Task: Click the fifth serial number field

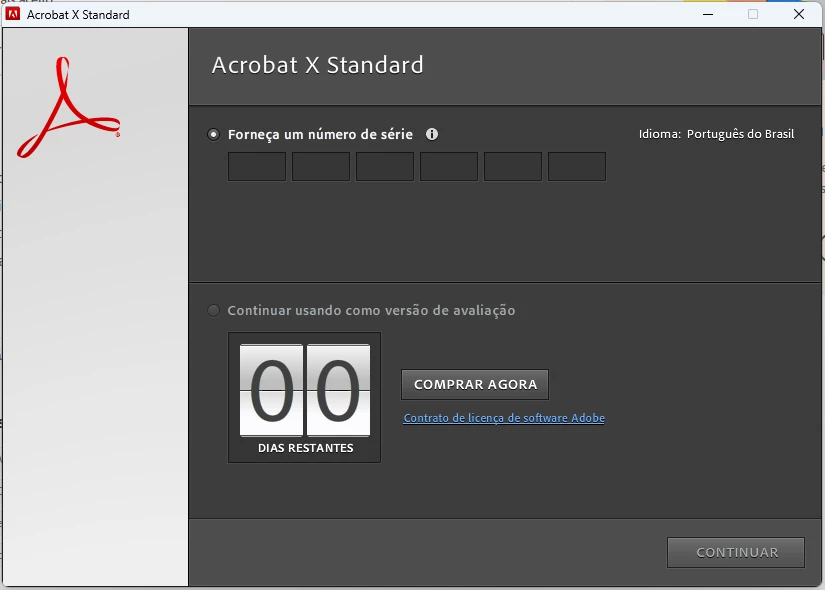Action: coord(513,166)
